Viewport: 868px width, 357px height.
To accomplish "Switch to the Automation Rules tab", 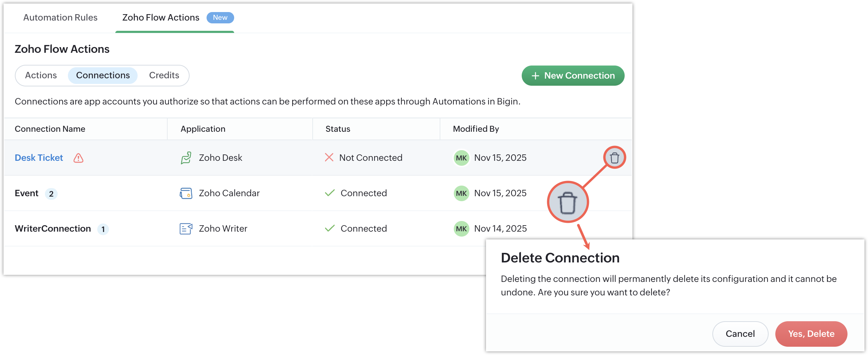I will (x=60, y=17).
